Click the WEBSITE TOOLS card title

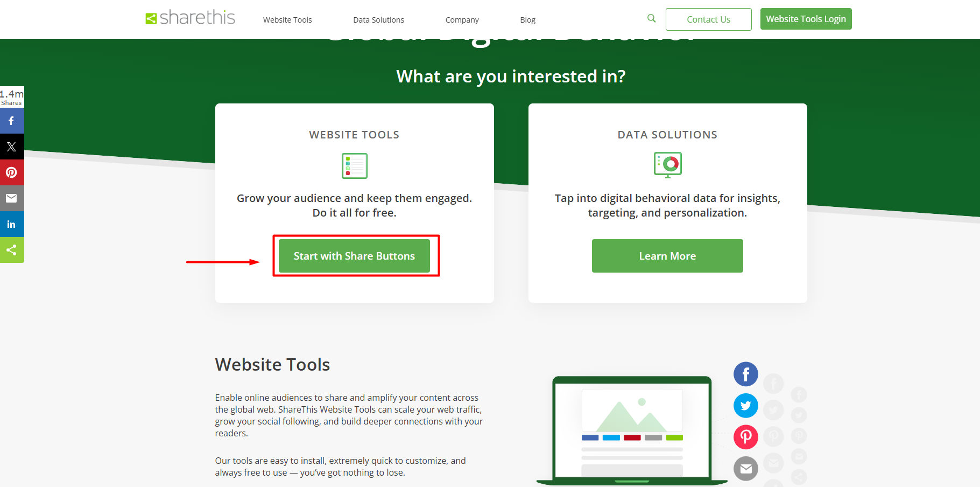354,135
